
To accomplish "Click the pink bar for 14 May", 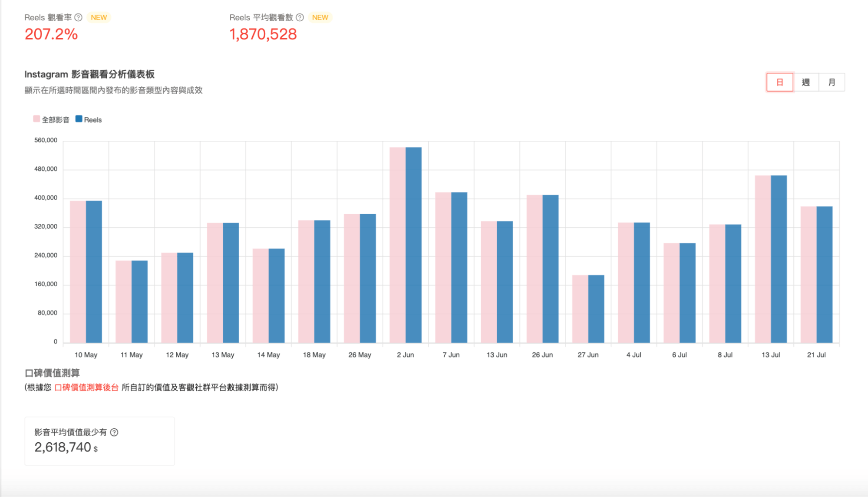I will tap(261, 295).
